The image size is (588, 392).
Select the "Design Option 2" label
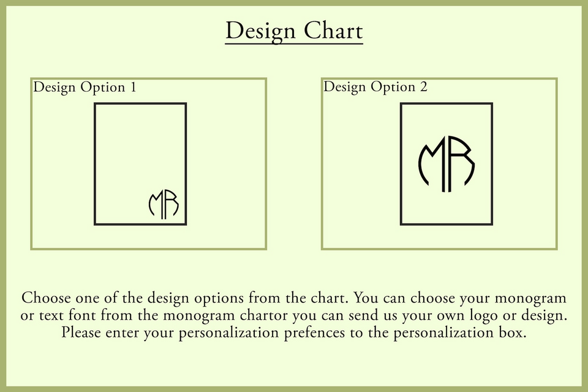(375, 87)
